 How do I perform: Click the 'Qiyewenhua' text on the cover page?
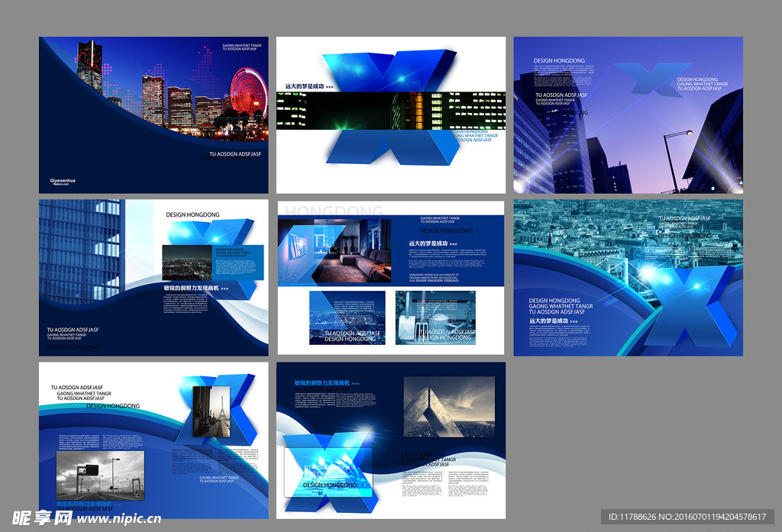tap(63, 180)
